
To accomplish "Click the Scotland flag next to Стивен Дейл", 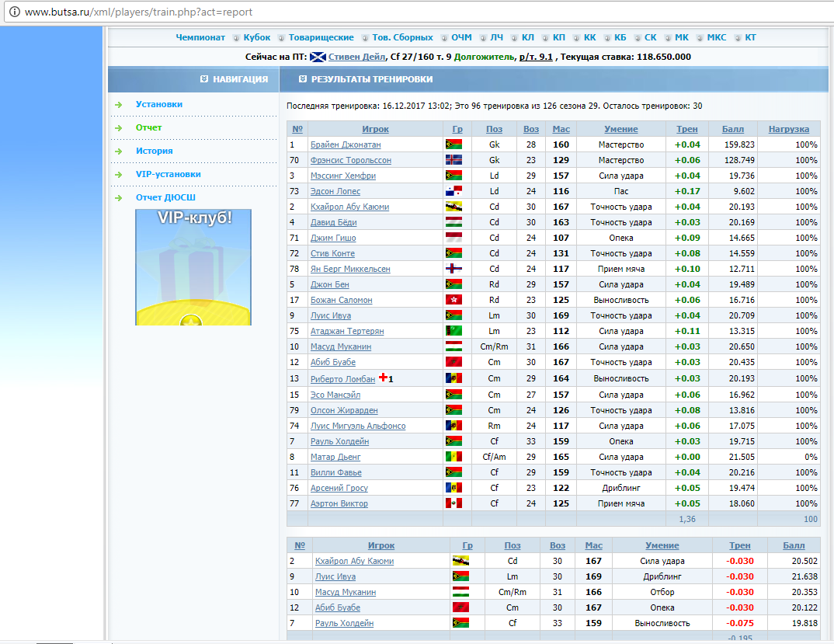I will pos(318,57).
